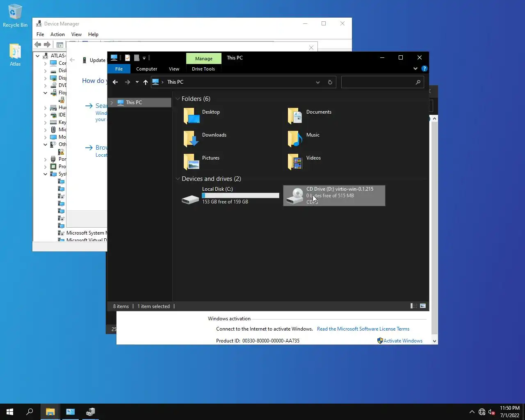Collapse ATLAS root node in Device Manager

coord(37,56)
